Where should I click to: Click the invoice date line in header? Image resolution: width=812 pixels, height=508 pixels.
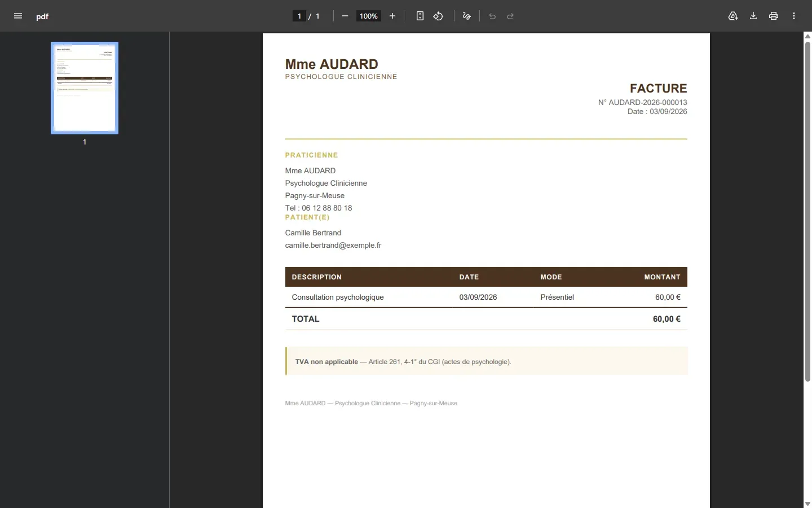click(x=657, y=112)
